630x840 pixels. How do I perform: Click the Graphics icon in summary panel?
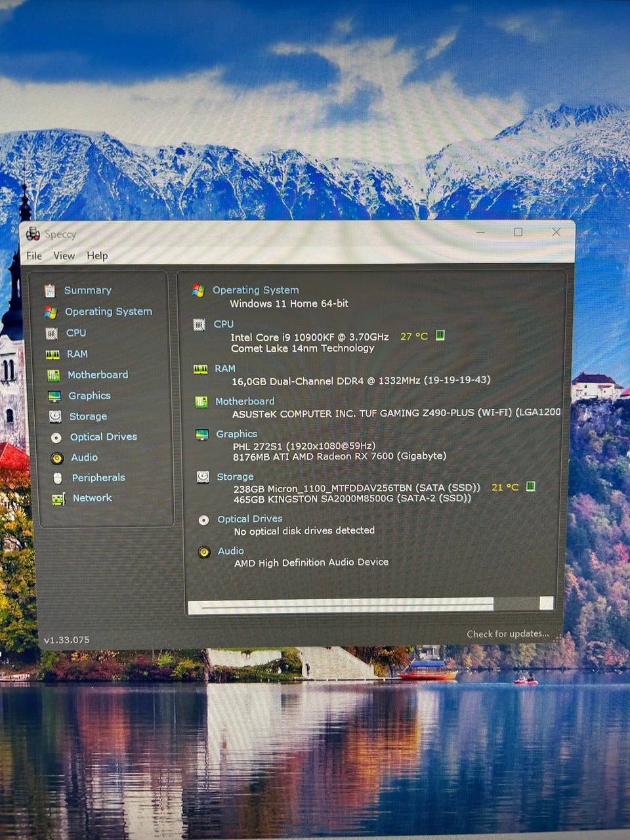click(x=202, y=434)
